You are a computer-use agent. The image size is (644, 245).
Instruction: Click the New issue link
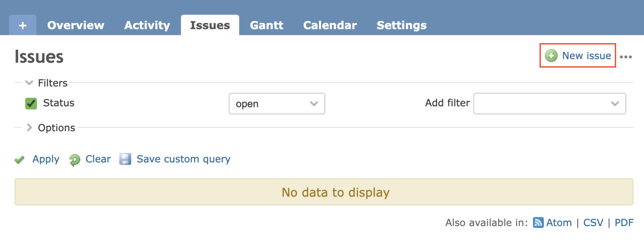click(x=586, y=55)
